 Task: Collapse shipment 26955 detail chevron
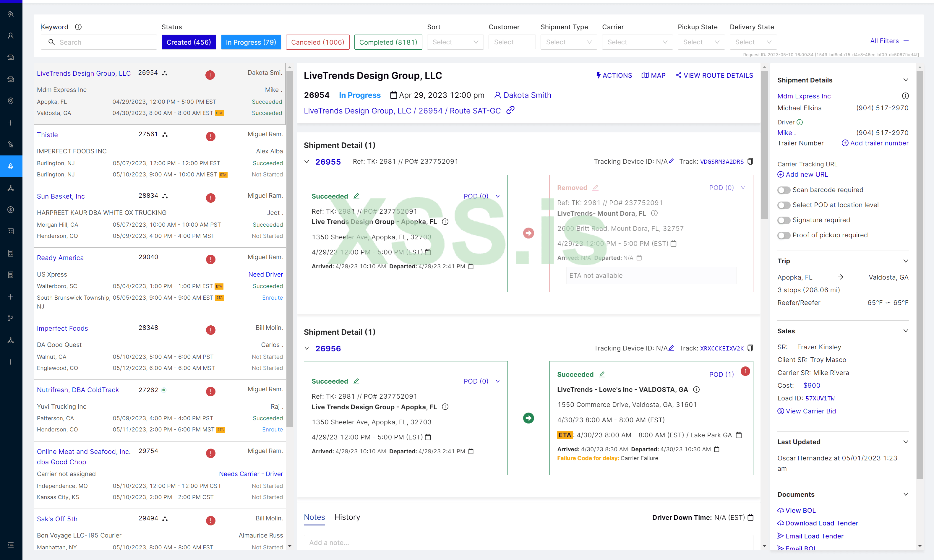pos(307,162)
